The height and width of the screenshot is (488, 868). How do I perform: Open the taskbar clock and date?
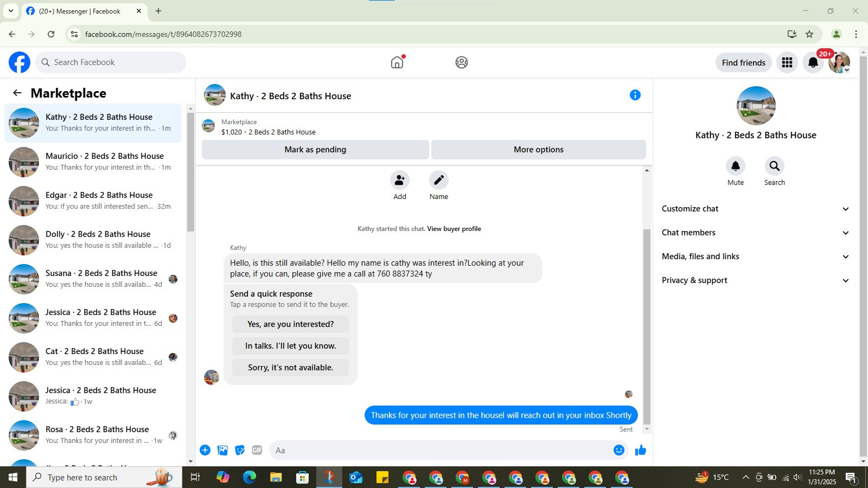(x=822, y=477)
